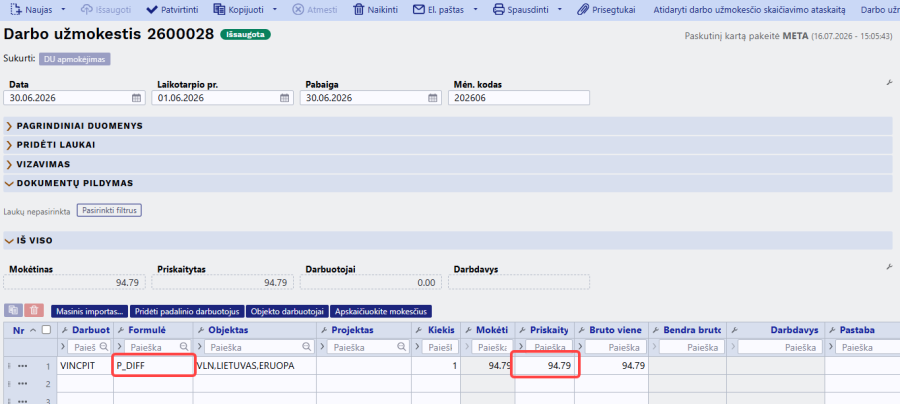Viewport: 900px width, 404px height.
Task: Open row 1 three-dot options menu
Action: coord(23,365)
